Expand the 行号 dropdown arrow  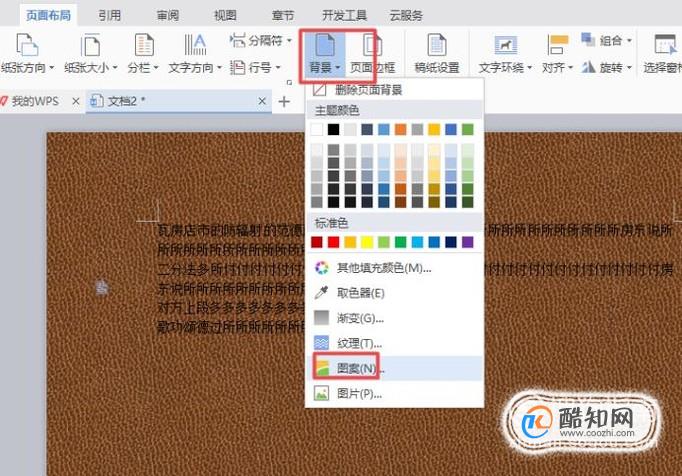pos(278,67)
